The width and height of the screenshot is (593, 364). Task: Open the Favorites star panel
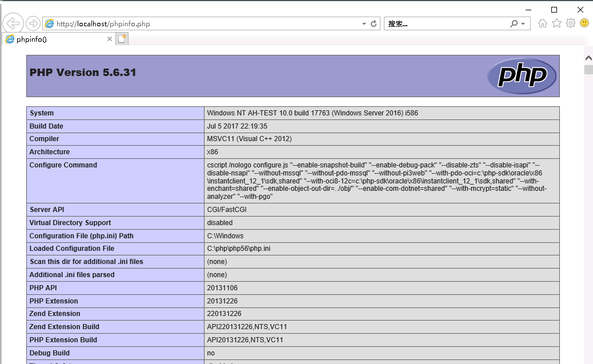coord(556,23)
